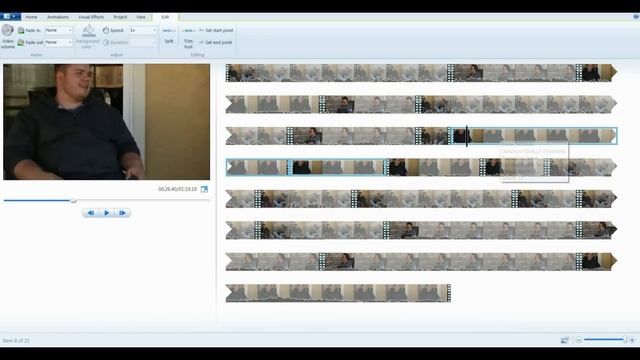This screenshot has width=640, height=360.
Task: Open the Video volume control
Action: coord(7,36)
